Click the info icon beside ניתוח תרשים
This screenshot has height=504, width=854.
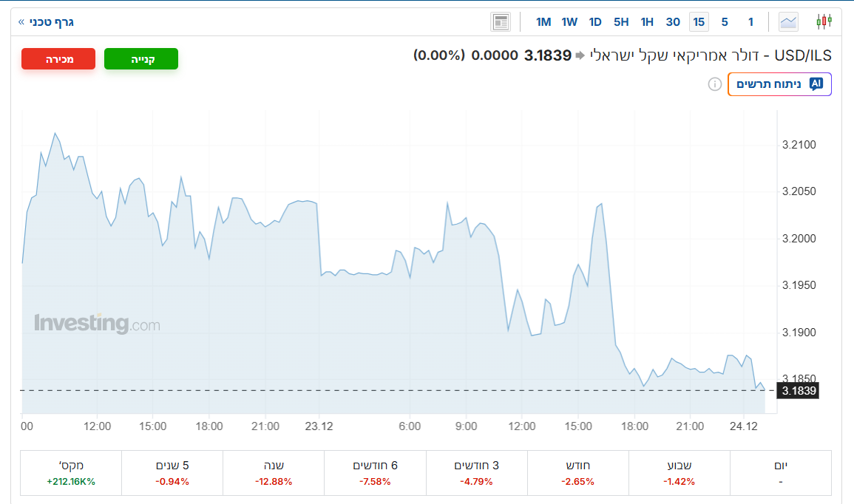coord(714,84)
